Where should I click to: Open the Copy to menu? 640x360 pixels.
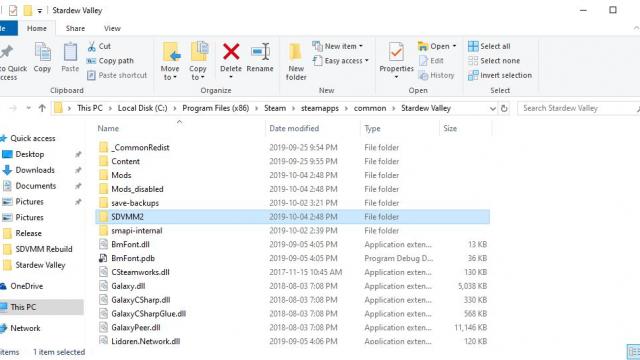click(x=198, y=61)
